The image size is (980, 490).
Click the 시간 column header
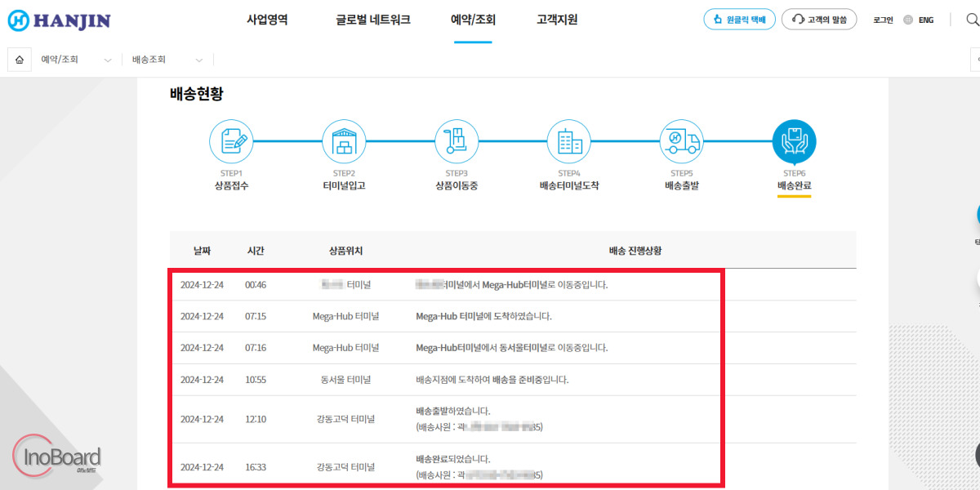(256, 250)
